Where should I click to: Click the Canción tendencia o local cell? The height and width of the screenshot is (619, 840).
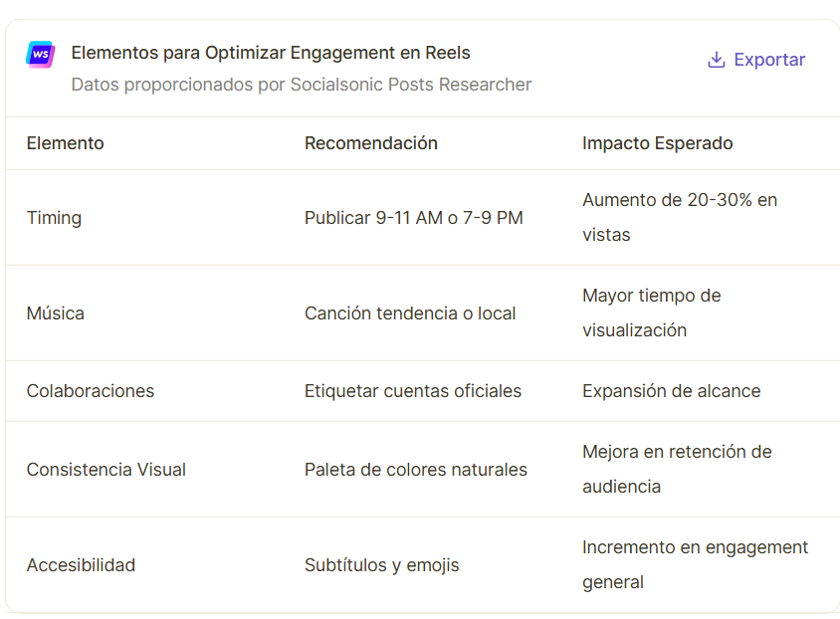click(x=410, y=313)
